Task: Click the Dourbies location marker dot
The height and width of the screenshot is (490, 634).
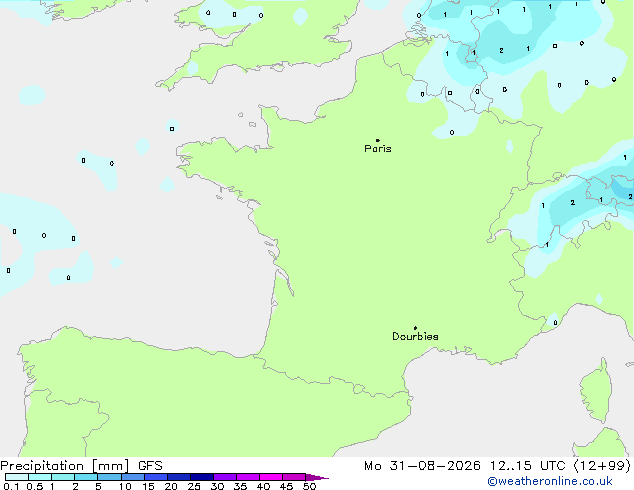Action: click(x=415, y=328)
